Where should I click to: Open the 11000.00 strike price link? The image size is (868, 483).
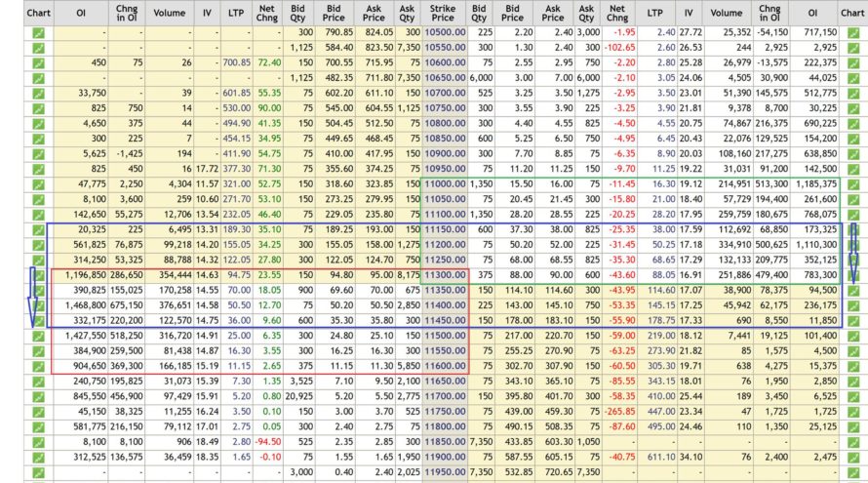coord(445,183)
